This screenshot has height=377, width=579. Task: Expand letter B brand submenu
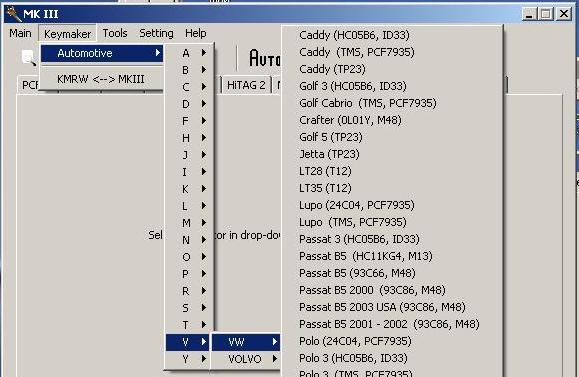[x=189, y=70]
